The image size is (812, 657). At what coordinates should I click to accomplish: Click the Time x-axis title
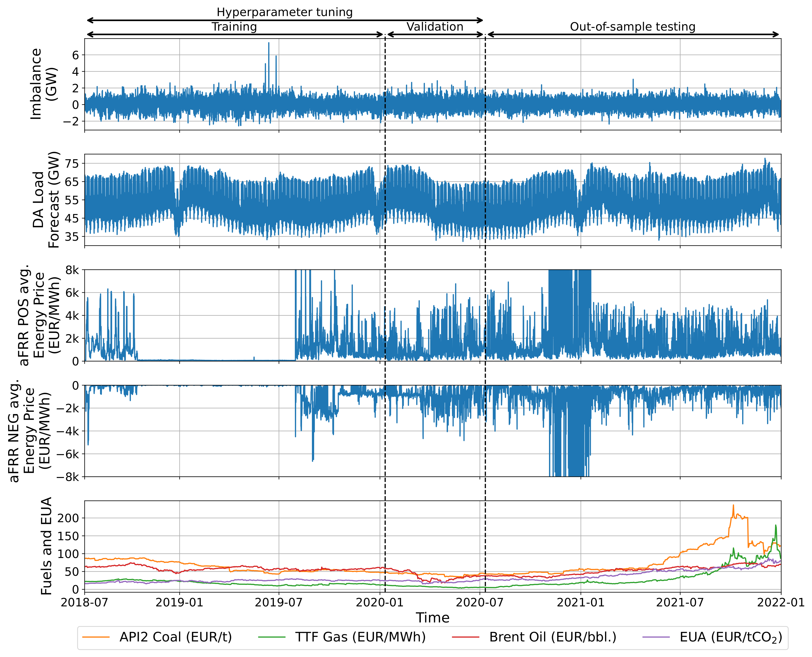[433, 618]
